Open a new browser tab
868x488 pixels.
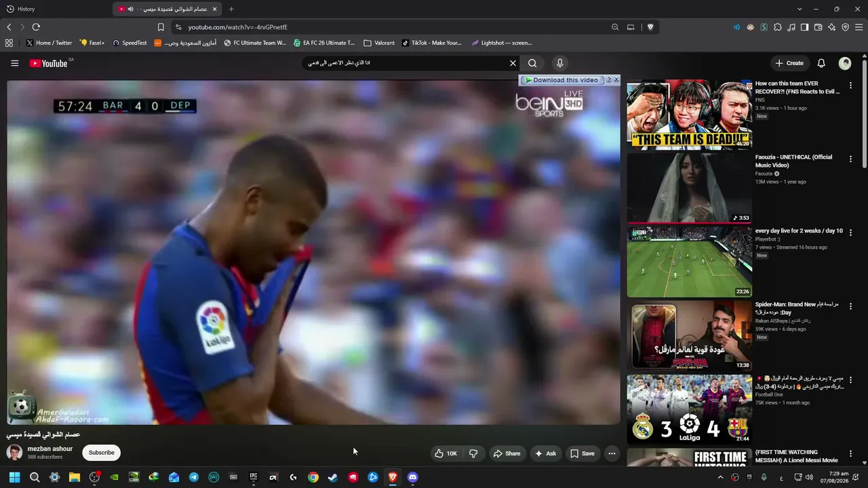231,9
